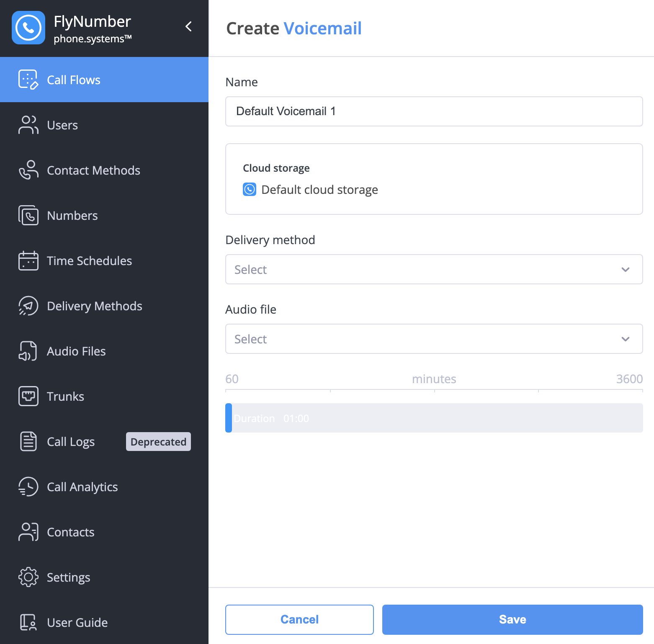This screenshot has width=654, height=644.
Task: Open Contact Methods from the sidebar
Action: pos(93,170)
